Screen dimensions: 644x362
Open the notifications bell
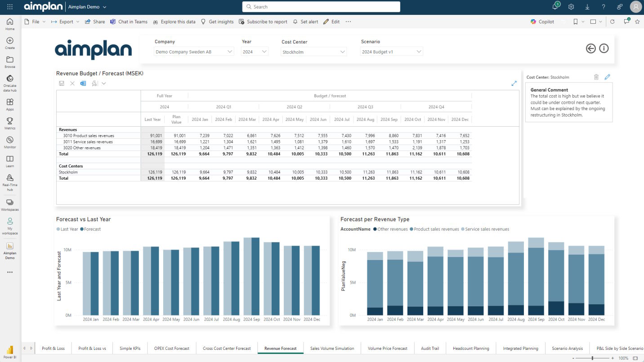(x=556, y=7)
